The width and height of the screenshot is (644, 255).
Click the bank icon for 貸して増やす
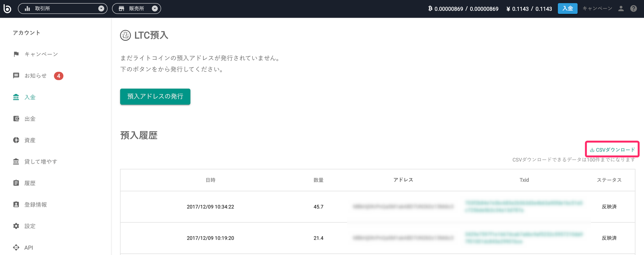coord(16,161)
